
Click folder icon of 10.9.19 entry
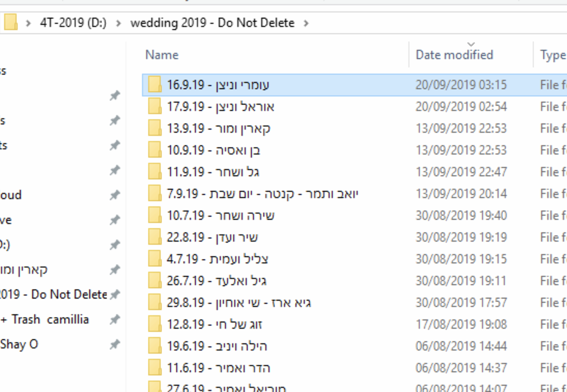[154, 150]
